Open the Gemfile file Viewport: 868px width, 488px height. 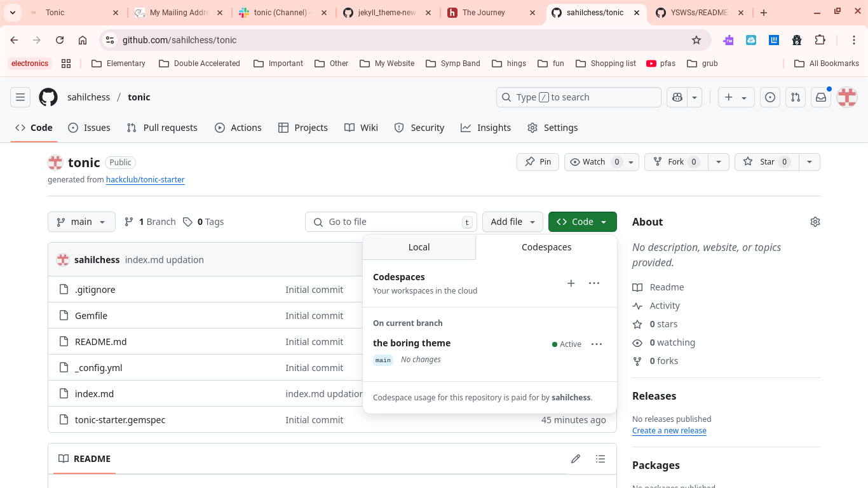click(91, 316)
